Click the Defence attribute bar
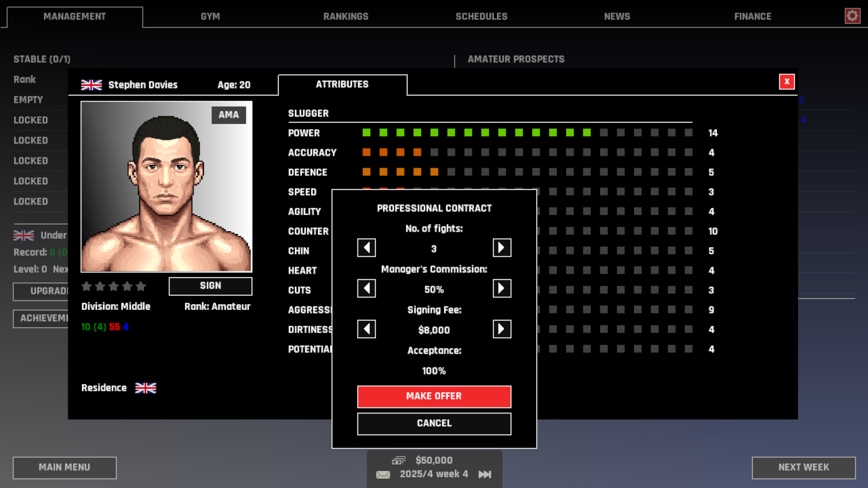Viewport: 868px width, 488px height. pos(527,172)
